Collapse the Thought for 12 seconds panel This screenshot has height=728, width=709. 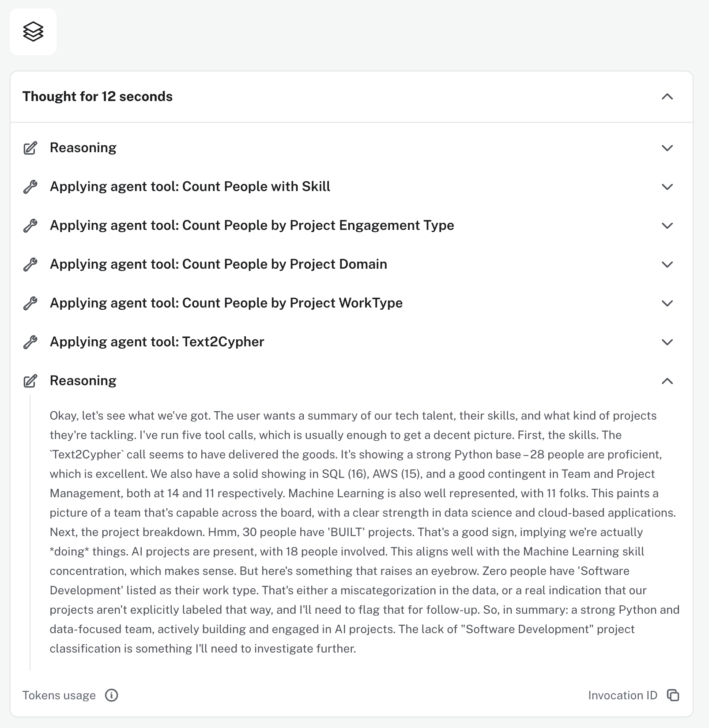click(668, 97)
